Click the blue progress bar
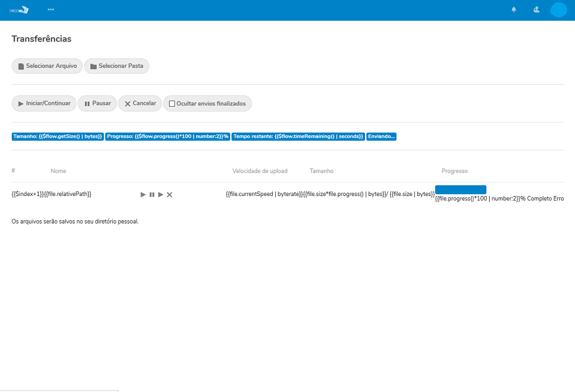This screenshot has height=392, width=575. tap(460, 189)
